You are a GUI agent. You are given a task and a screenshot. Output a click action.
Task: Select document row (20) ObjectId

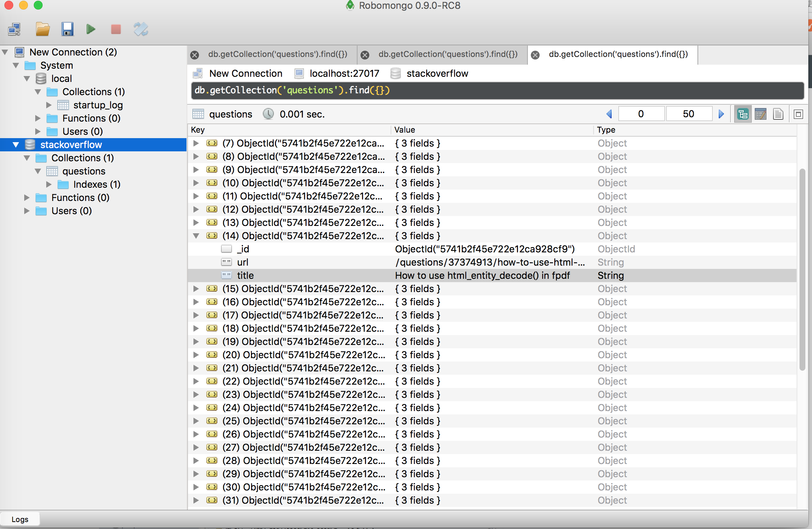tap(492, 355)
